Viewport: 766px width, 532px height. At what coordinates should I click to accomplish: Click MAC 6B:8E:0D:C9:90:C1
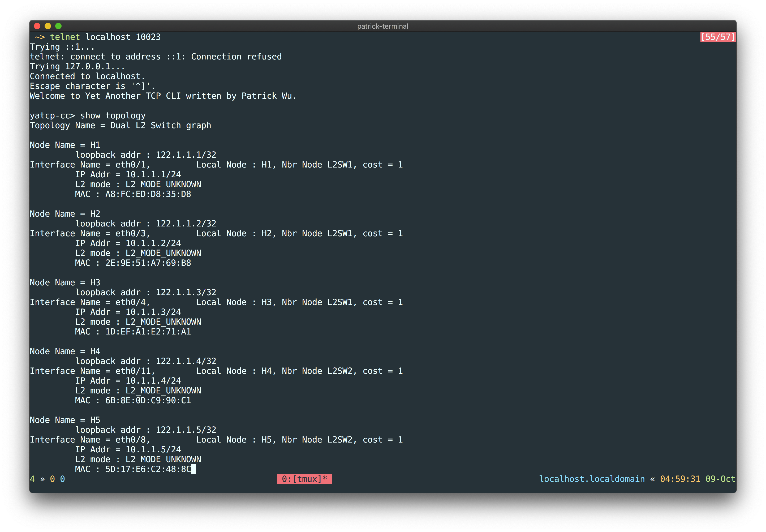point(133,400)
